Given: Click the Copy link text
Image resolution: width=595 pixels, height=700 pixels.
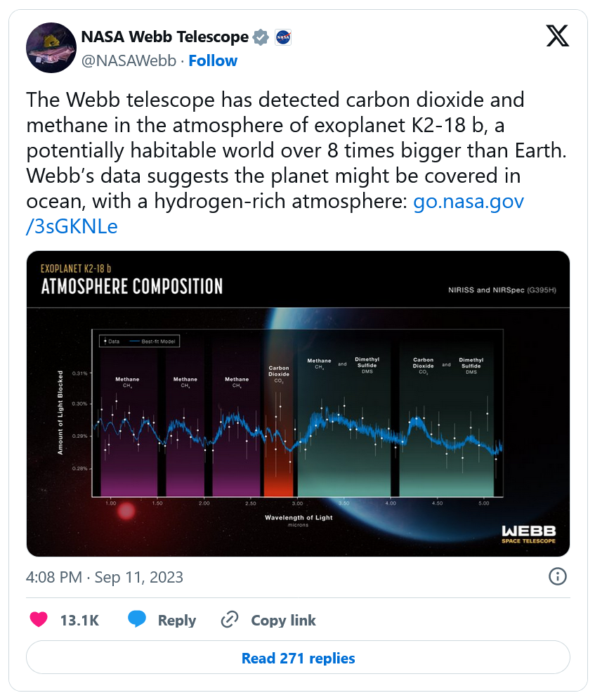Looking at the screenshot, I should [283, 621].
